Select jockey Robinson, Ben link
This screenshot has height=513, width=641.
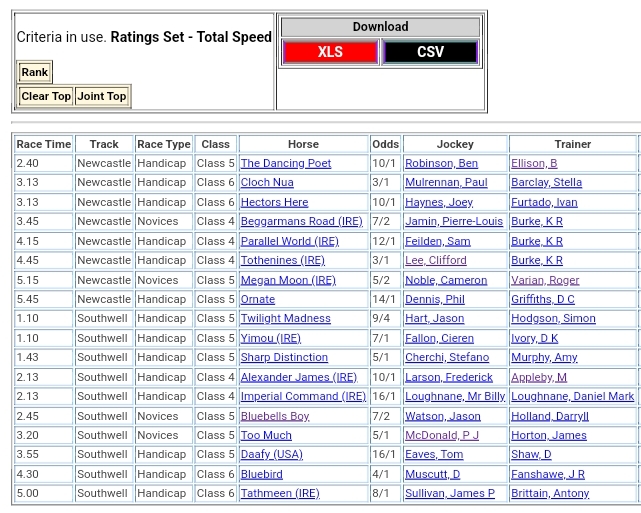[x=441, y=163]
